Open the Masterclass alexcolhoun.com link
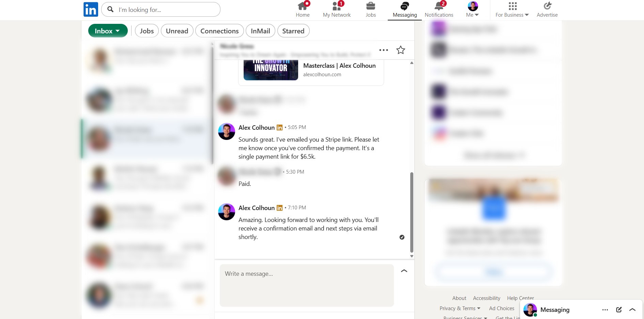This screenshot has width=644, height=319. (339, 70)
